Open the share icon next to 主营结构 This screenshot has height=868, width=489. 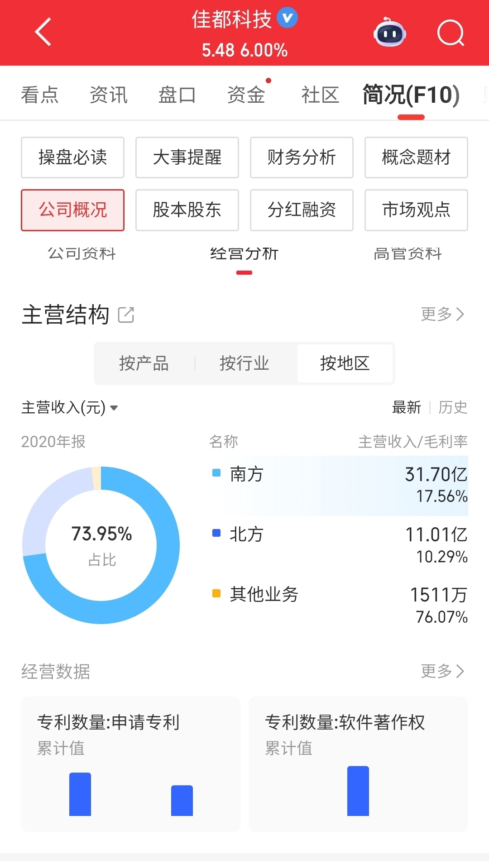(x=126, y=315)
